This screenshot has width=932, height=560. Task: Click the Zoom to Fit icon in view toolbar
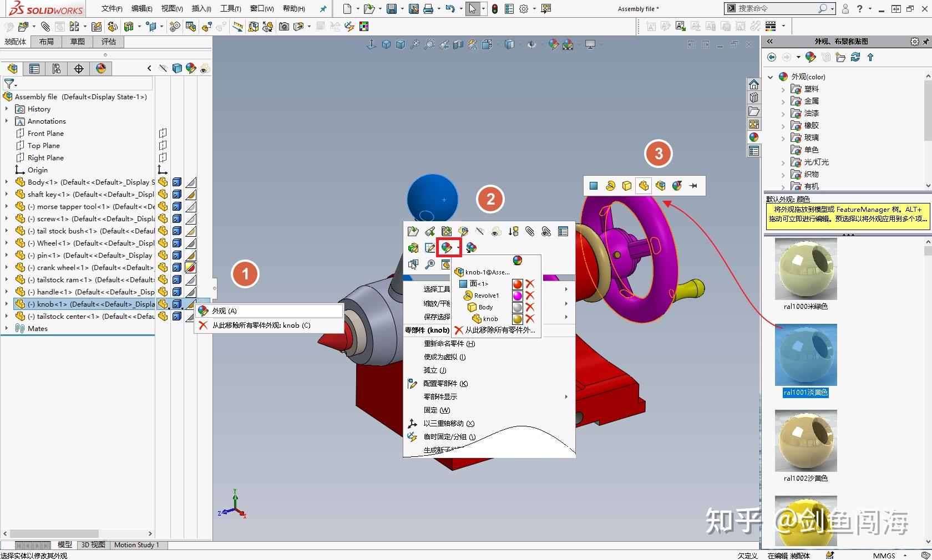coord(415,44)
